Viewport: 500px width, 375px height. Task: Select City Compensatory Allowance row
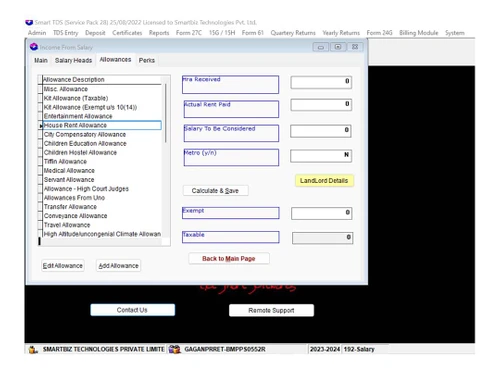click(102, 134)
